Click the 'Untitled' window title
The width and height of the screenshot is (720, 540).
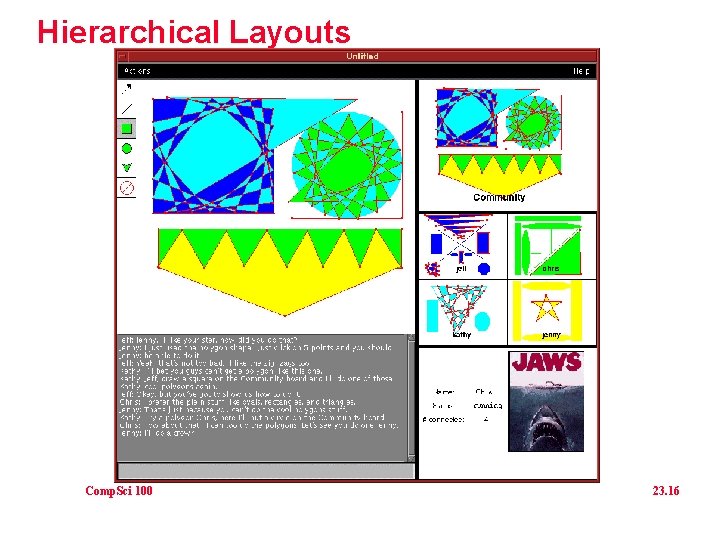coord(362,56)
